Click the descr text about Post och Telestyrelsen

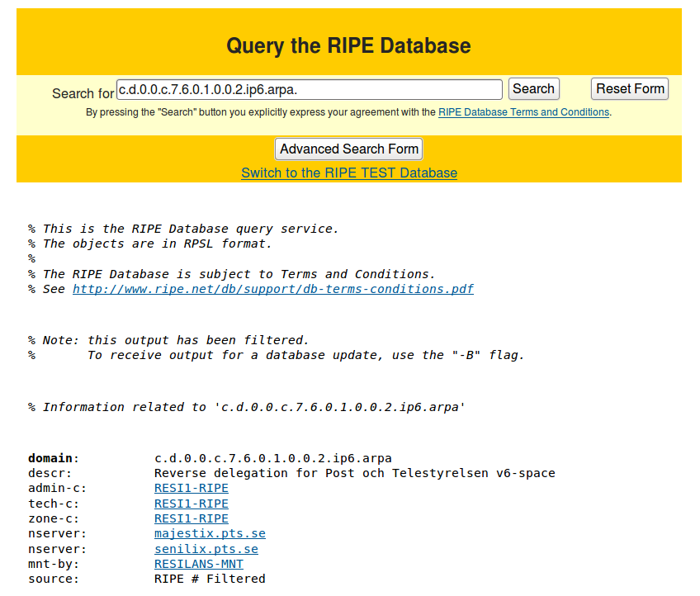354,473
